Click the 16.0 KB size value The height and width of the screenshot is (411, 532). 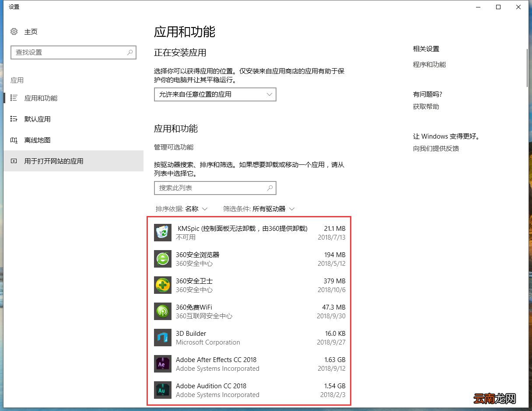click(x=335, y=334)
